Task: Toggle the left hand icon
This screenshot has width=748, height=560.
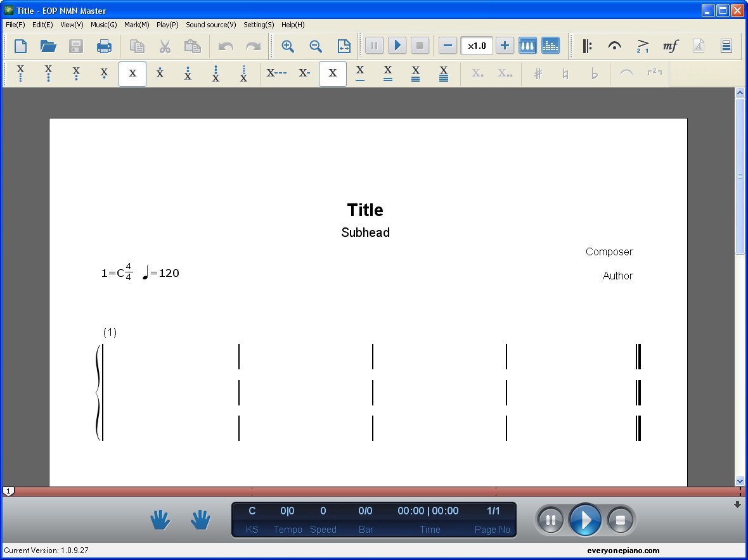Action: point(160,520)
